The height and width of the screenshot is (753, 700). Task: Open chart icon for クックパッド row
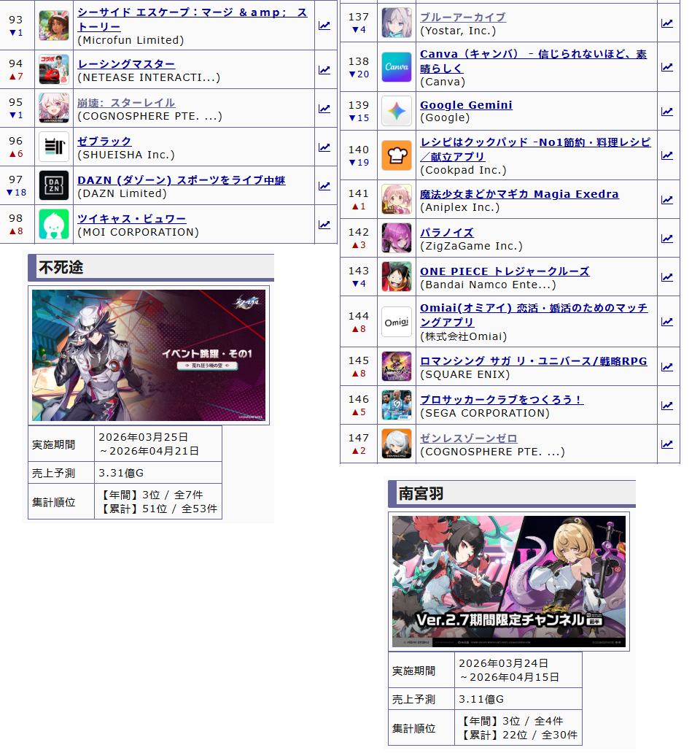667,155
